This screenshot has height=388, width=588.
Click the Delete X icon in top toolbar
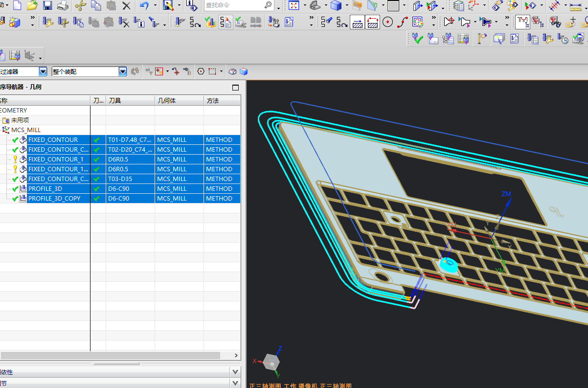click(x=126, y=6)
